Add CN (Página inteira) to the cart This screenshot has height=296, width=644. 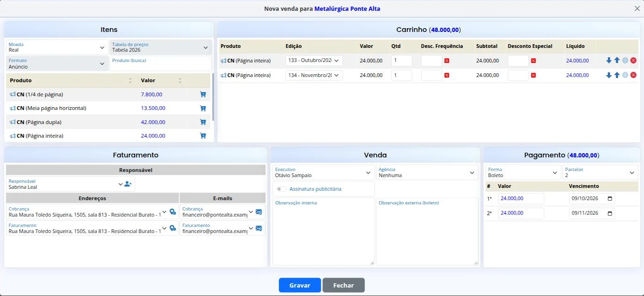(x=203, y=136)
